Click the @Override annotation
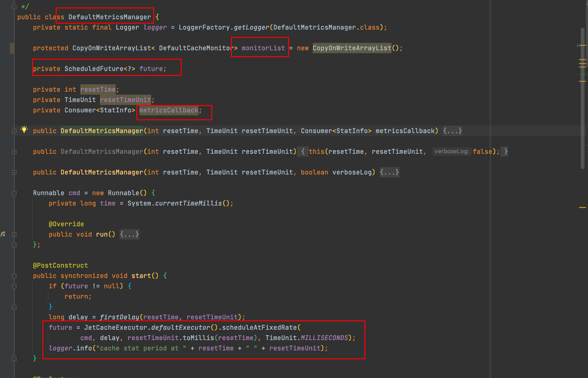 pos(66,224)
